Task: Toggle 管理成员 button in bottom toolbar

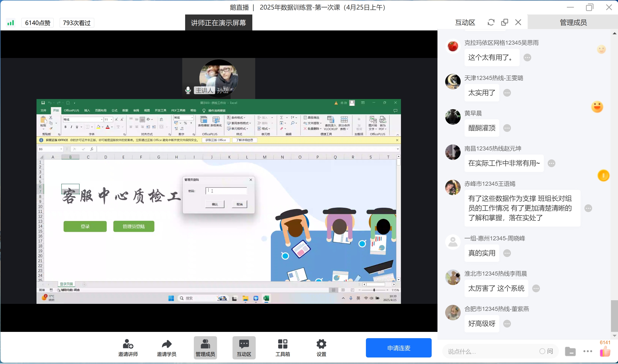Action: tap(205, 348)
